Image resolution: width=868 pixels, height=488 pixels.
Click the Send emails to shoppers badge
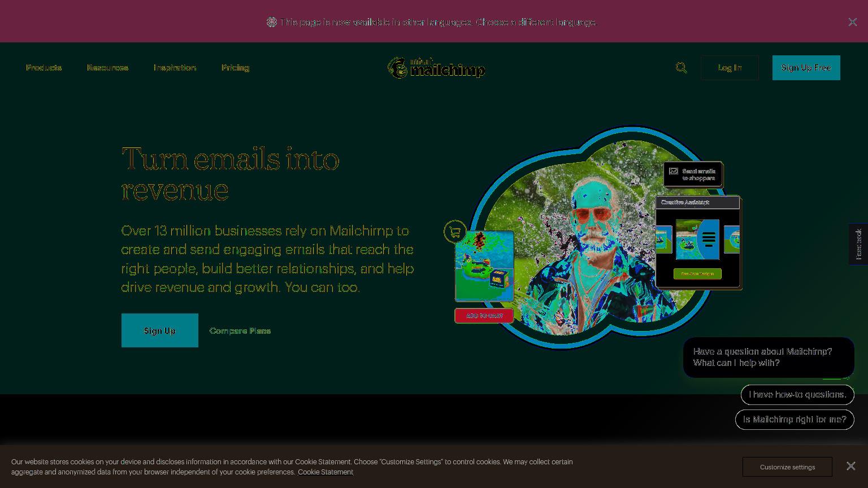click(x=693, y=175)
